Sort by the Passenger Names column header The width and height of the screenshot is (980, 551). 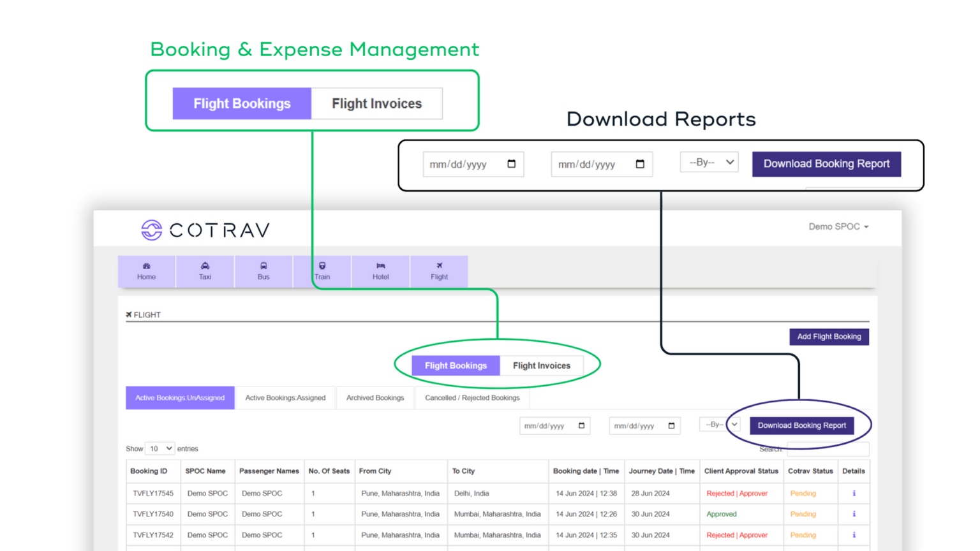[269, 471]
